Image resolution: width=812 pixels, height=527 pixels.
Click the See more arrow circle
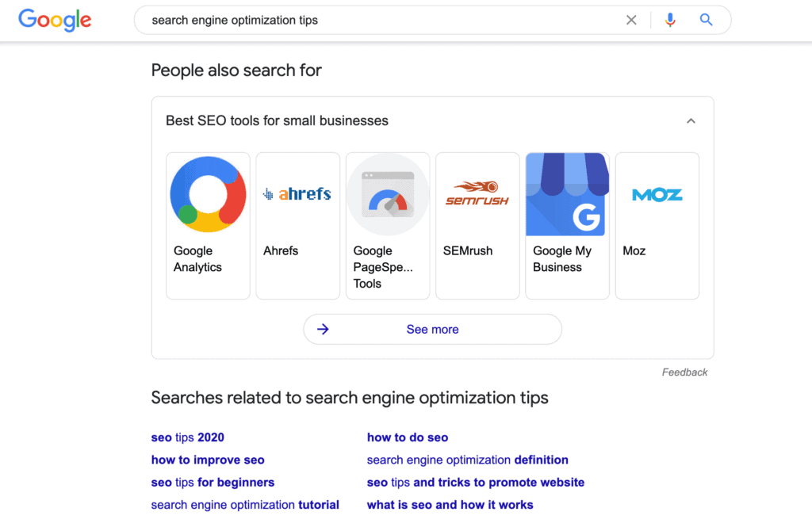point(324,329)
